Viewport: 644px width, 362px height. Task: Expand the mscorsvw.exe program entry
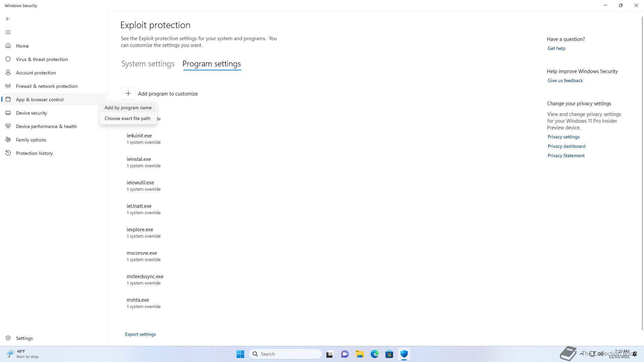[x=144, y=256]
